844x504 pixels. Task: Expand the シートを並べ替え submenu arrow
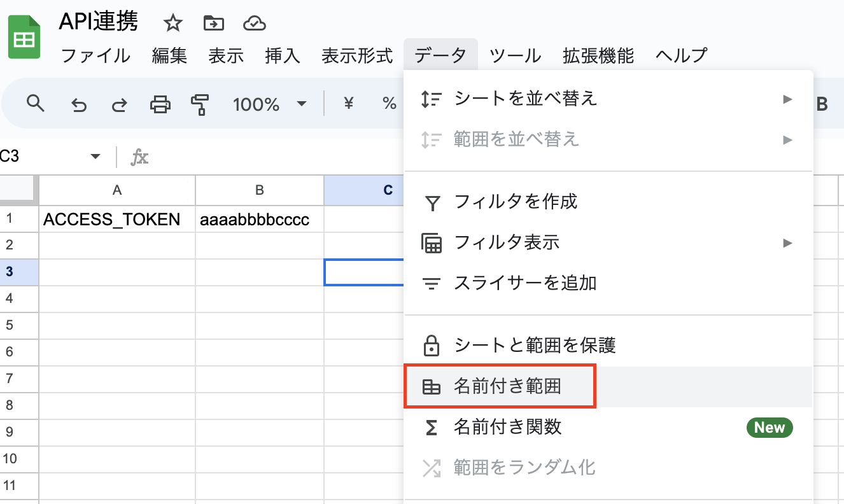[788, 99]
